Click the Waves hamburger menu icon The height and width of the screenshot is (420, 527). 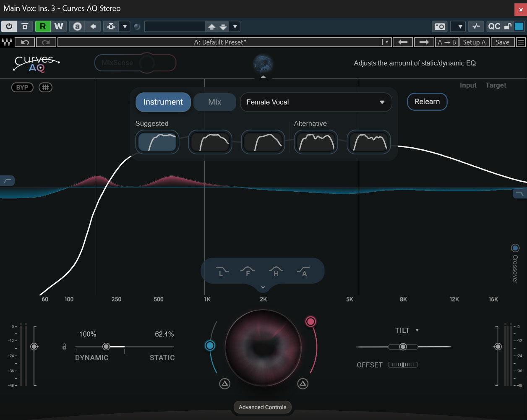click(521, 42)
